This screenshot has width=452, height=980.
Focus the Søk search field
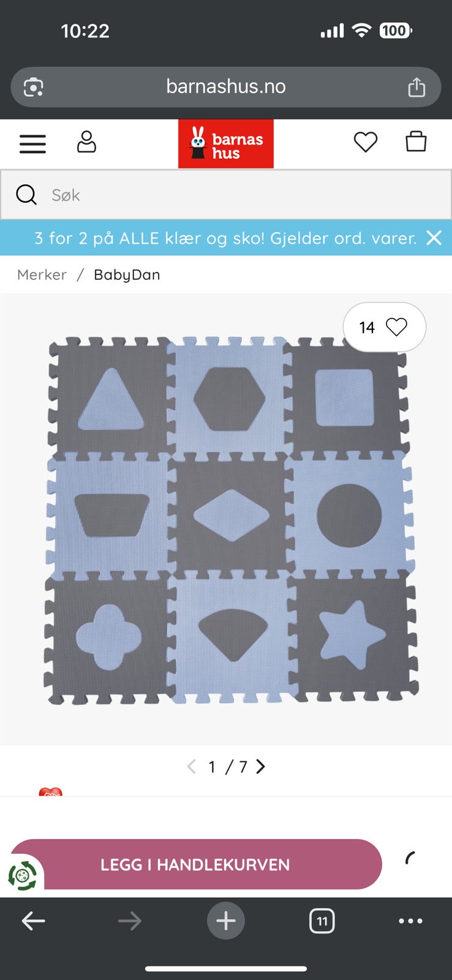[x=226, y=195]
